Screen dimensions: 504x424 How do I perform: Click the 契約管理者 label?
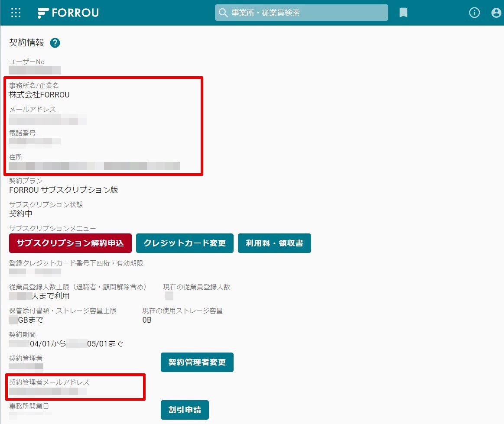[x=26, y=358]
